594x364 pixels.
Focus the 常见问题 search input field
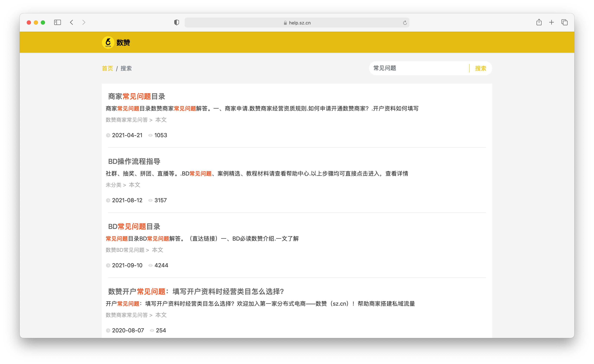coord(419,68)
